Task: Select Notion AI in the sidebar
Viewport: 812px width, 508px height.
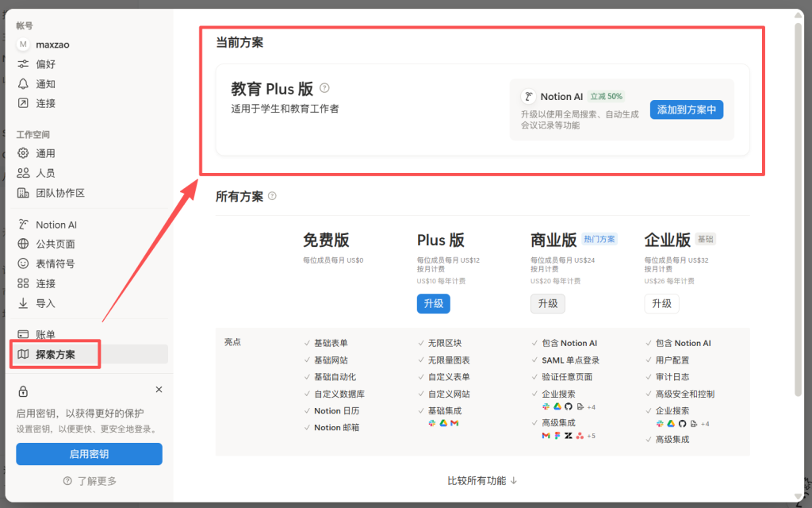Action: pos(56,225)
